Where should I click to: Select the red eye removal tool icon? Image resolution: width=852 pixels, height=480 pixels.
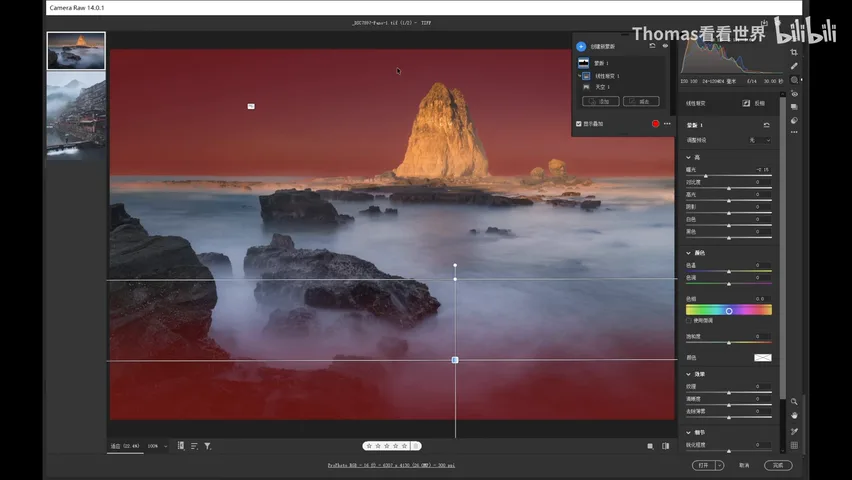coord(794,94)
